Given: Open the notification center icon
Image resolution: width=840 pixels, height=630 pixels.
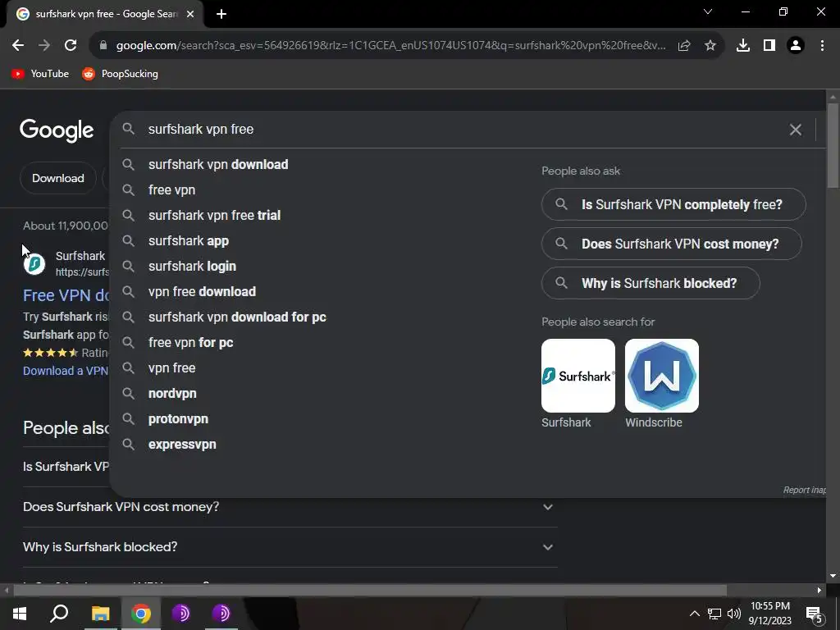Looking at the screenshot, I should tap(815, 614).
